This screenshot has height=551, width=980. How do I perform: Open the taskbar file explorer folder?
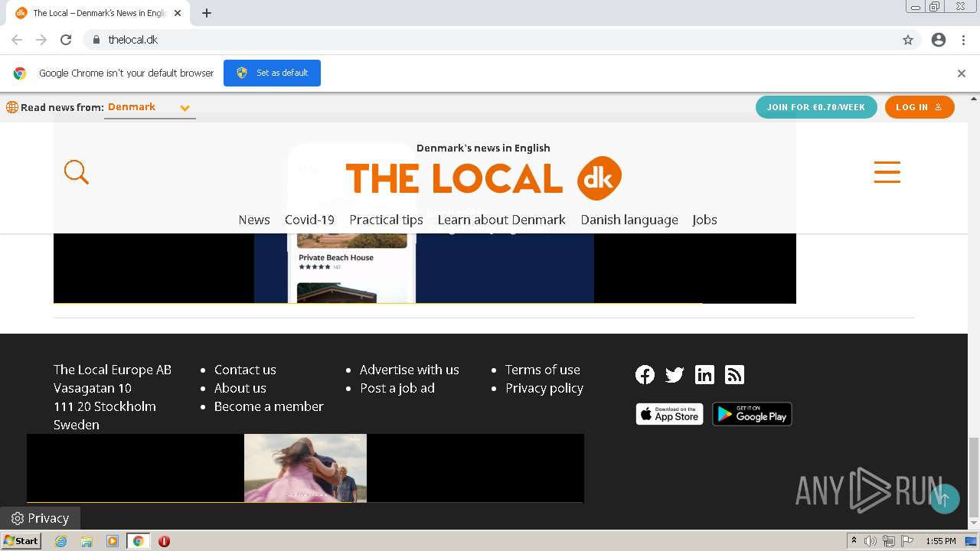coord(87,541)
